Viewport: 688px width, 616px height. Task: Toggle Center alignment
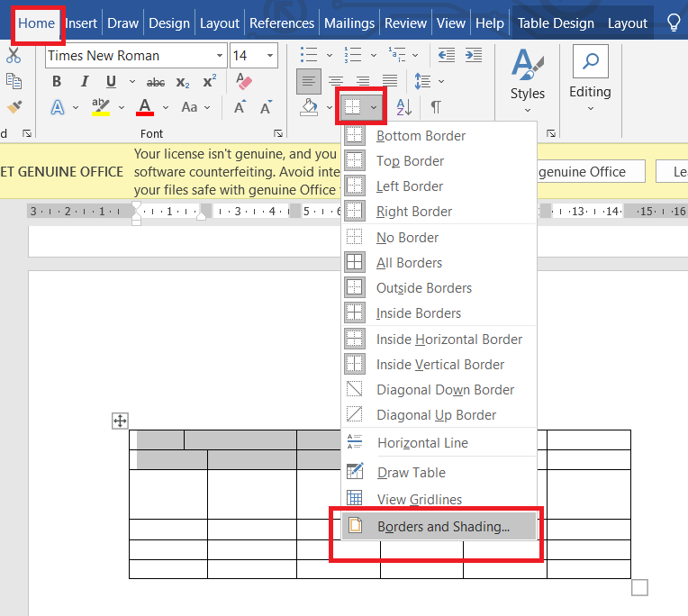(x=336, y=82)
